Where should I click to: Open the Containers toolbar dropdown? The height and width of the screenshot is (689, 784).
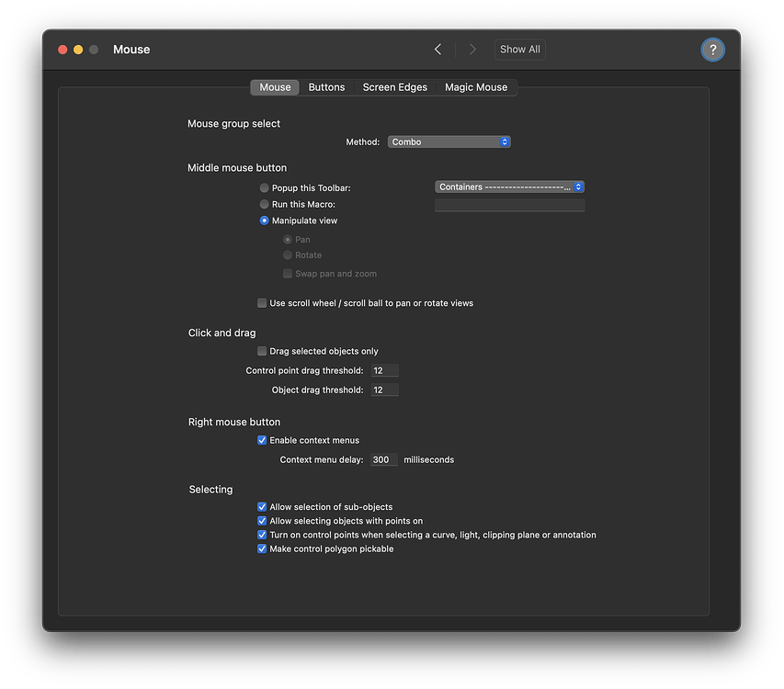coord(509,186)
